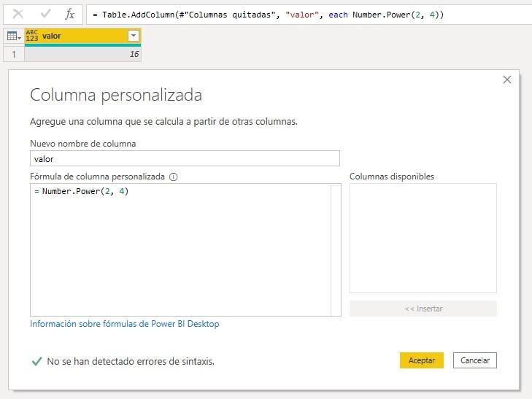Open the valor column filter dropdown

click(x=133, y=36)
